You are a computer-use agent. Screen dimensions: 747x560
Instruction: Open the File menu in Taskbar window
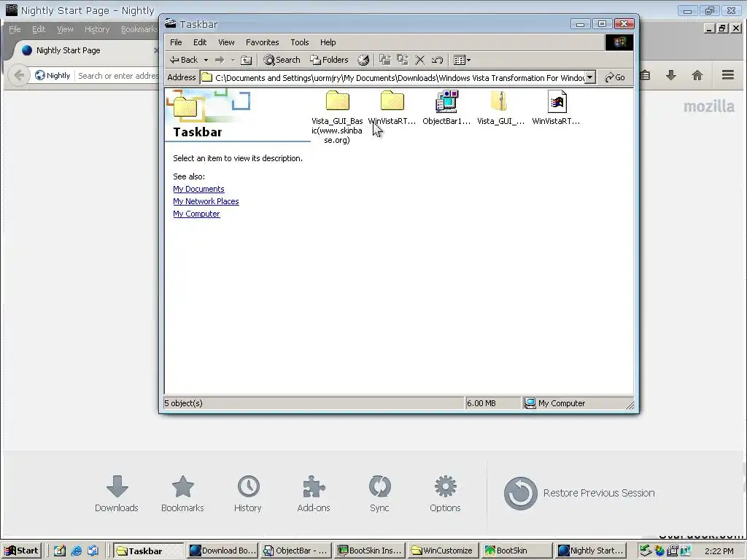point(176,42)
